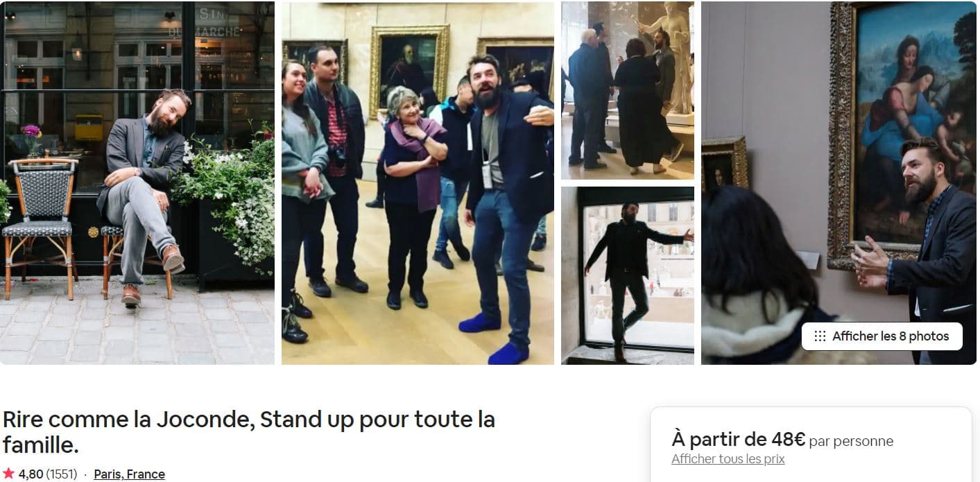Viewport: 980px width, 482px height.
Task: Click the grid icon beside Afficher les 8 photos
Action: tap(820, 336)
